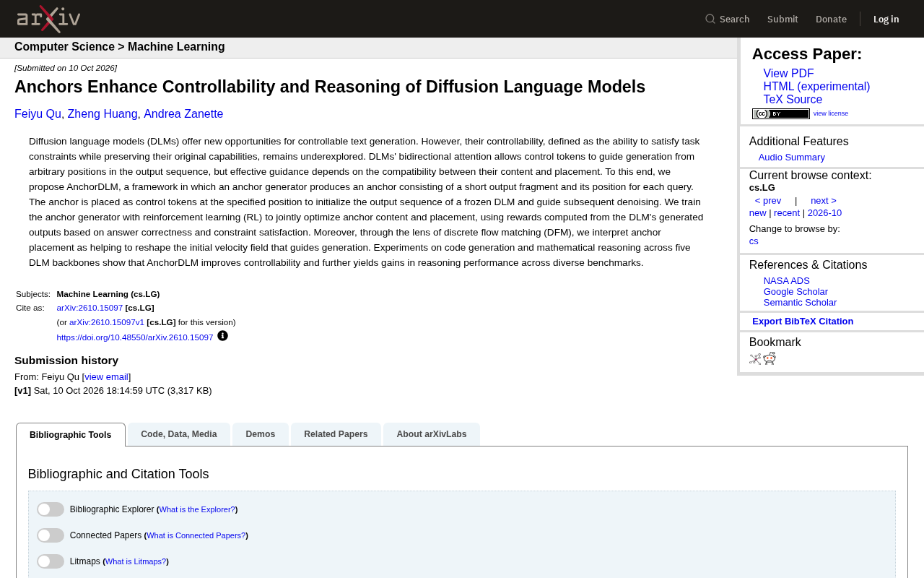This screenshot has width=924, height=578.
Task: Go to next paper in cs.LG
Action: 824,201
